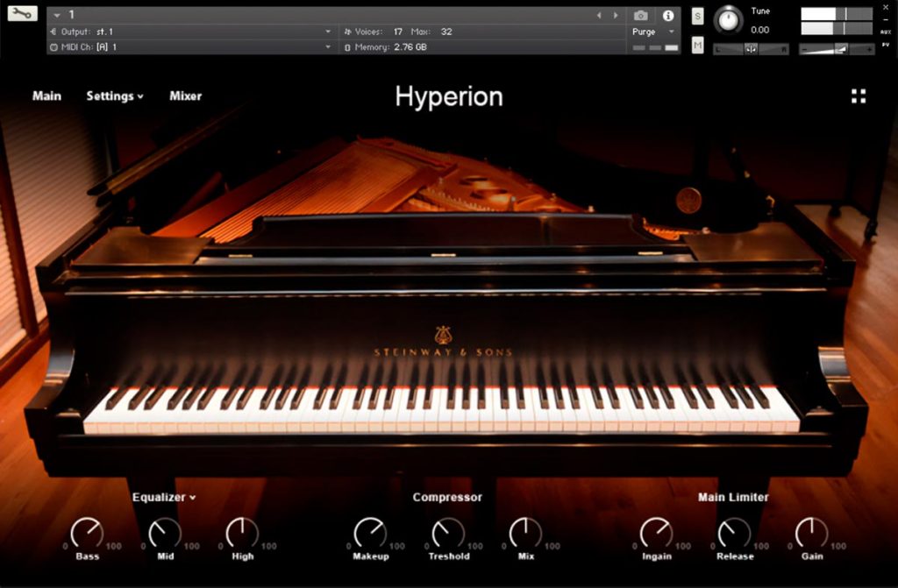Screen dimensions: 898x588
Task: Open the Equalizer dropdown chevron
Action: pos(192,498)
